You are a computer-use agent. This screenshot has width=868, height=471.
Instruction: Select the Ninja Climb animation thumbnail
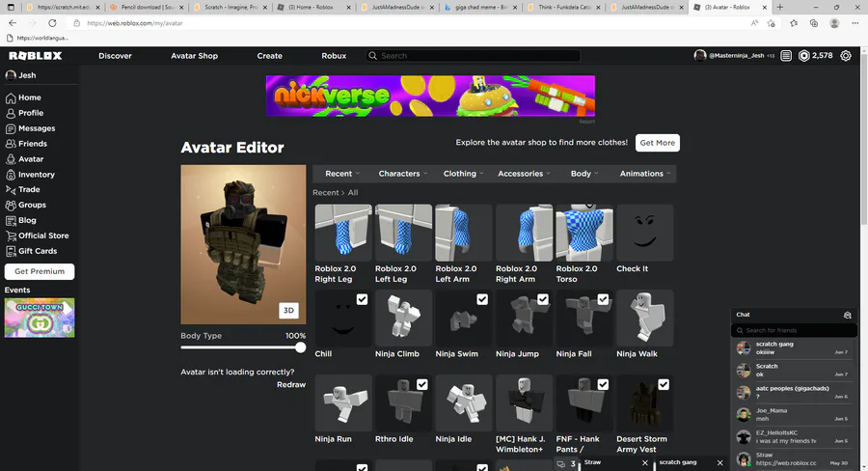(403, 319)
